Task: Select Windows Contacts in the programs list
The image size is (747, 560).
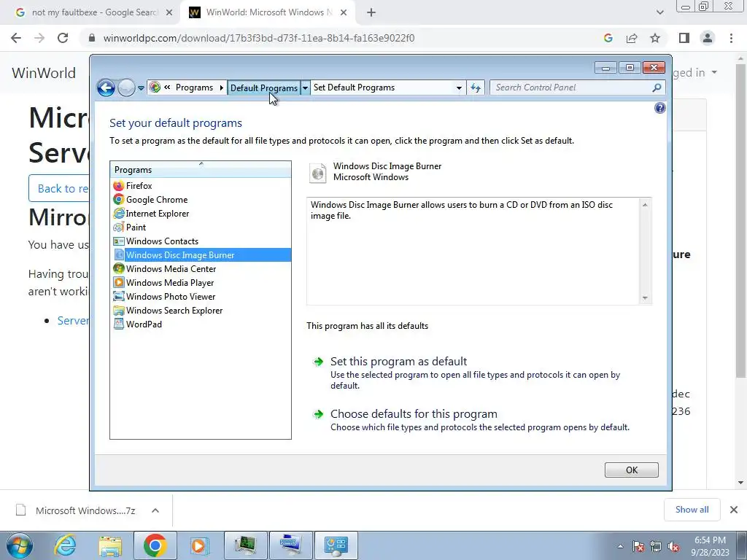Action: 201,241
